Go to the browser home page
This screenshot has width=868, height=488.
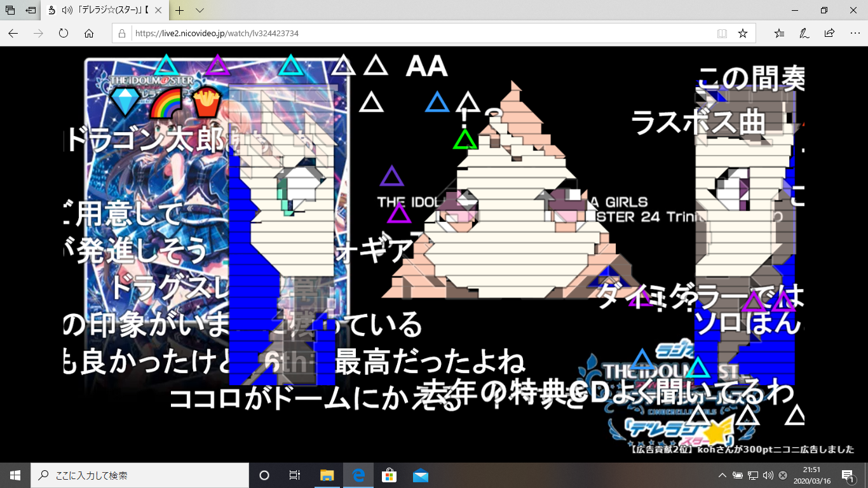(89, 33)
